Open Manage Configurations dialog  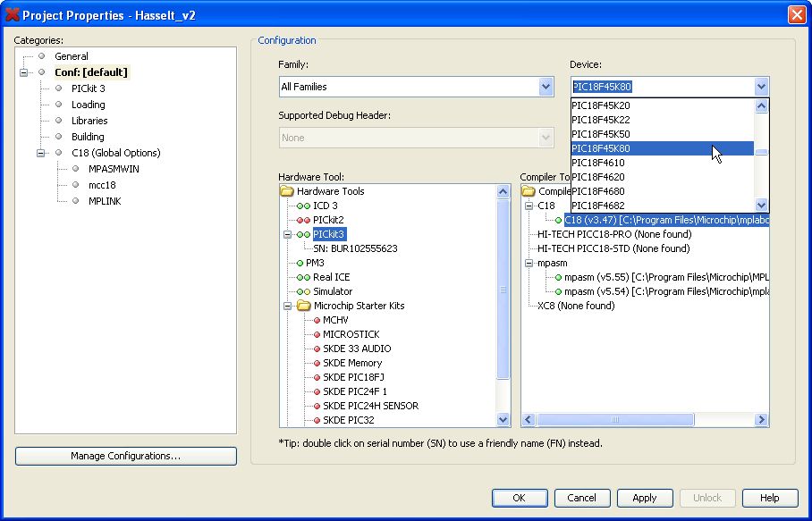click(126, 456)
